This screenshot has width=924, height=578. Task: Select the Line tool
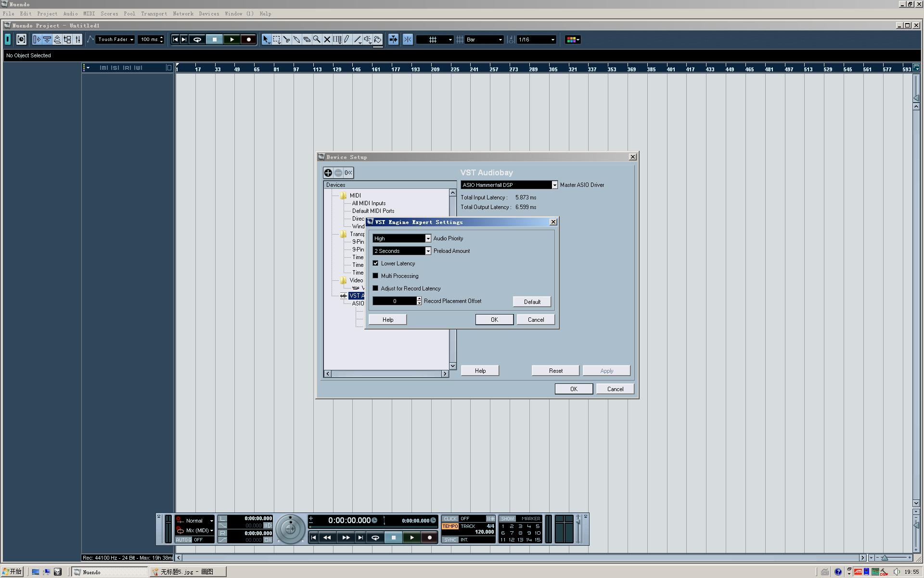tap(357, 39)
